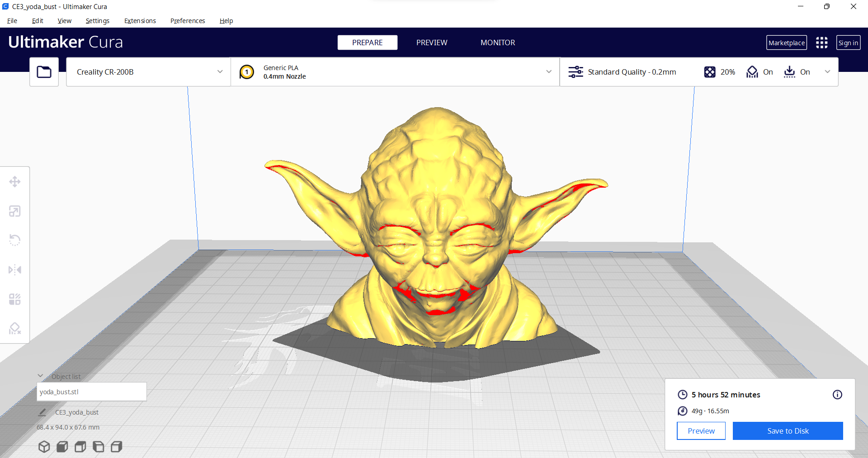Screen dimensions: 868x458
Task: Select the Rotate tool
Action: (15, 240)
